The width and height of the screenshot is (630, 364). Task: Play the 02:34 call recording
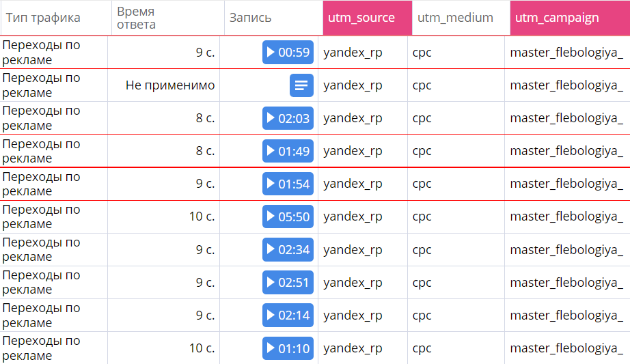(288, 249)
